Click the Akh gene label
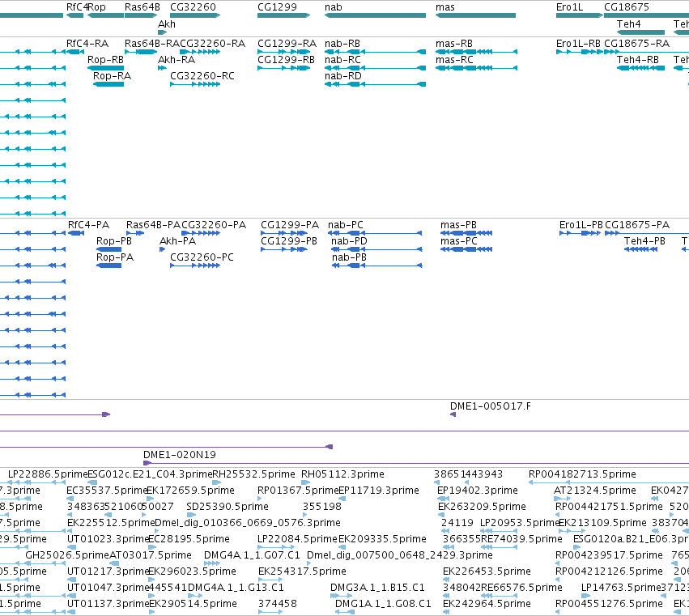The image size is (689, 616). (x=167, y=24)
